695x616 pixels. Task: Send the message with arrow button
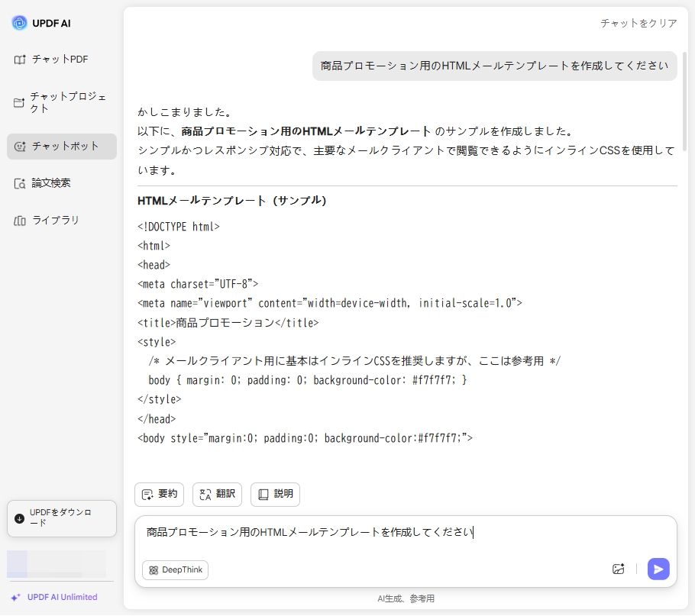(x=658, y=569)
